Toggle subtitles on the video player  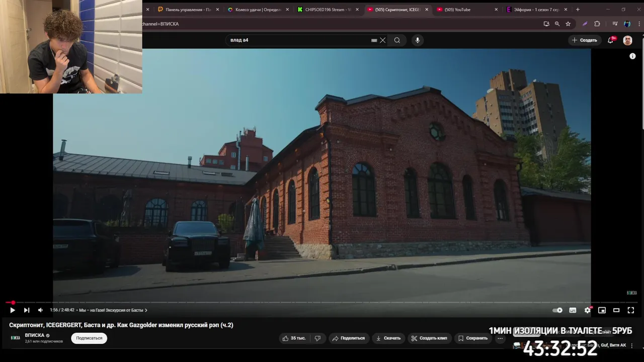click(x=573, y=310)
